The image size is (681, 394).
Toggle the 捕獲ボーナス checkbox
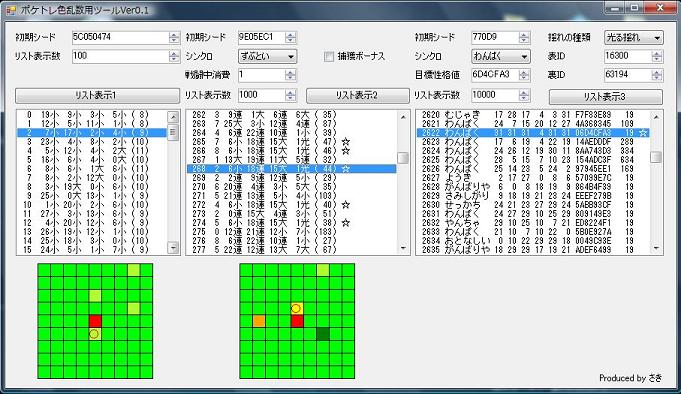329,56
